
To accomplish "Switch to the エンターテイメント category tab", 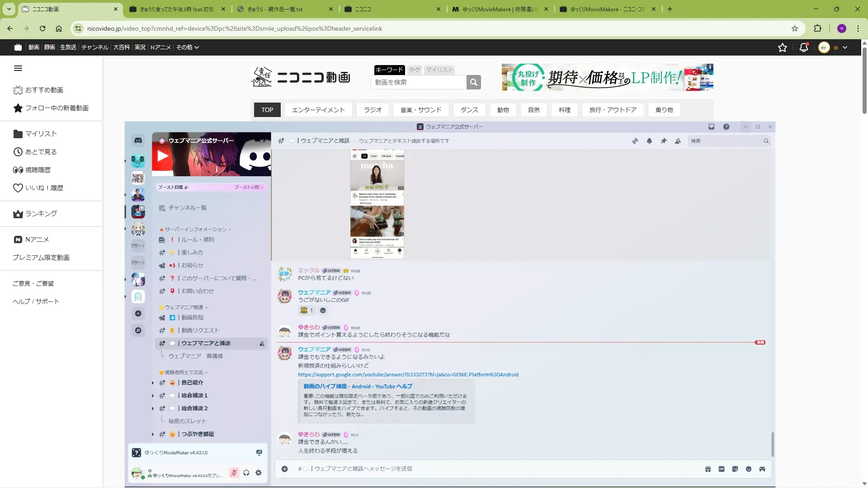I will 318,110.
